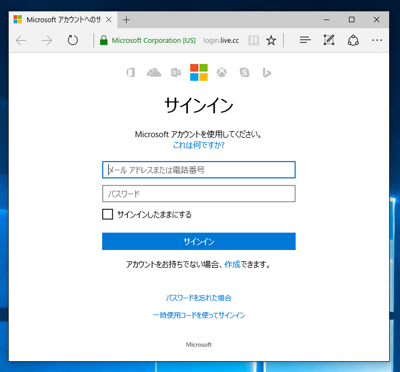Click the Xbox icon
The image size is (400, 372).
click(x=222, y=72)
